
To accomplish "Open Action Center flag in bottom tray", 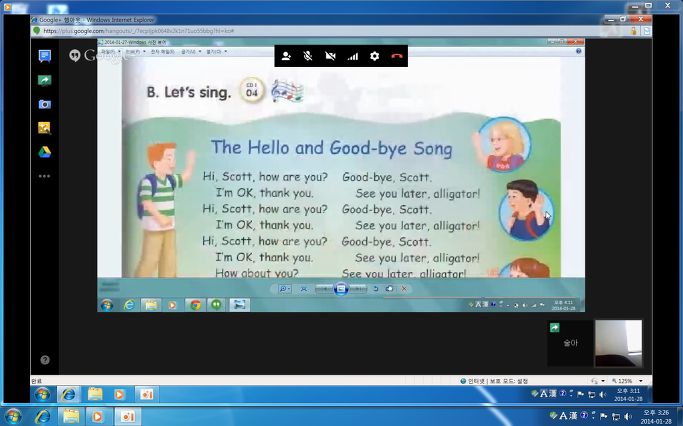I will pos(604,416).
